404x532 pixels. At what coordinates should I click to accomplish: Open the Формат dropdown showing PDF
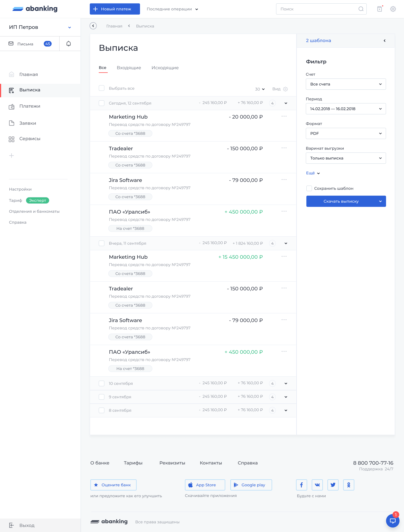point(346,133)
